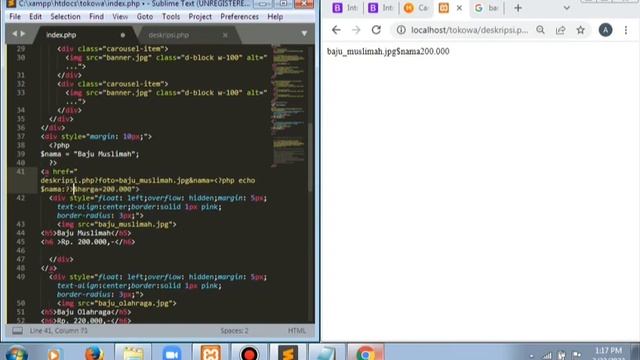Click line number 41 in gutter
Image resolution: width=640 pixels, height=360 pixels.
click(x=20, y=171)
